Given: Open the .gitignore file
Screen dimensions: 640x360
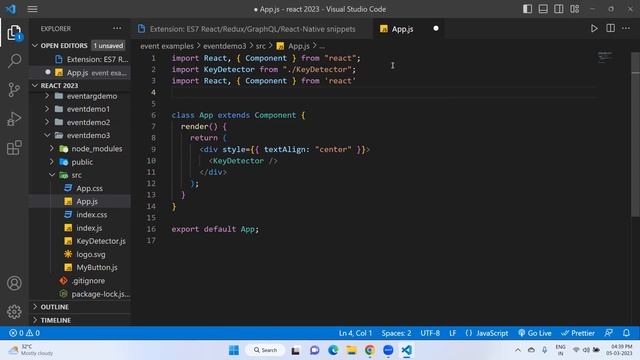Looking at the screenshot, I should [80, 281].
